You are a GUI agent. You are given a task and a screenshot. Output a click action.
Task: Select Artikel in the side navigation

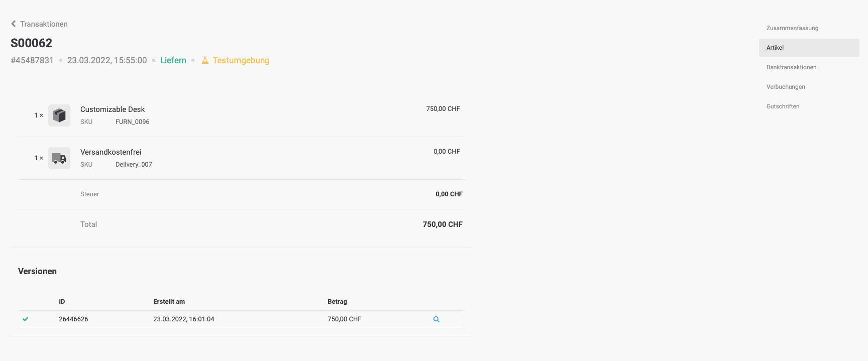pos(775,48)
